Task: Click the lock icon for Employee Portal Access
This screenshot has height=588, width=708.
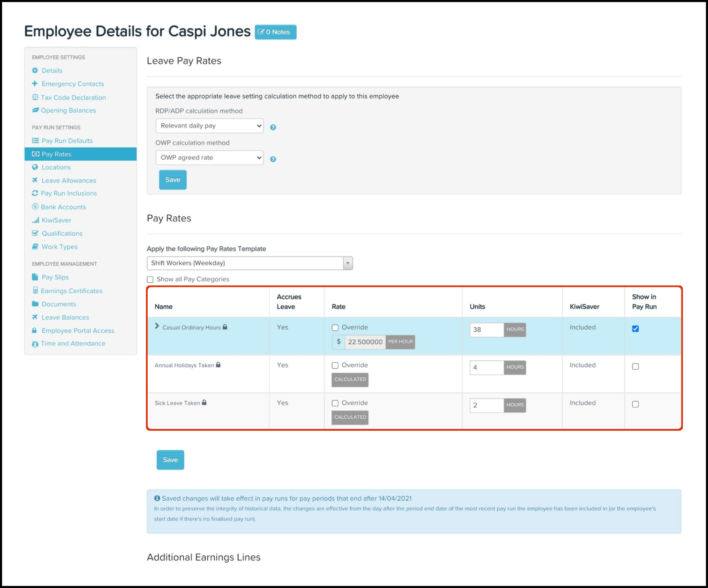Action: [x=34, y=330]
